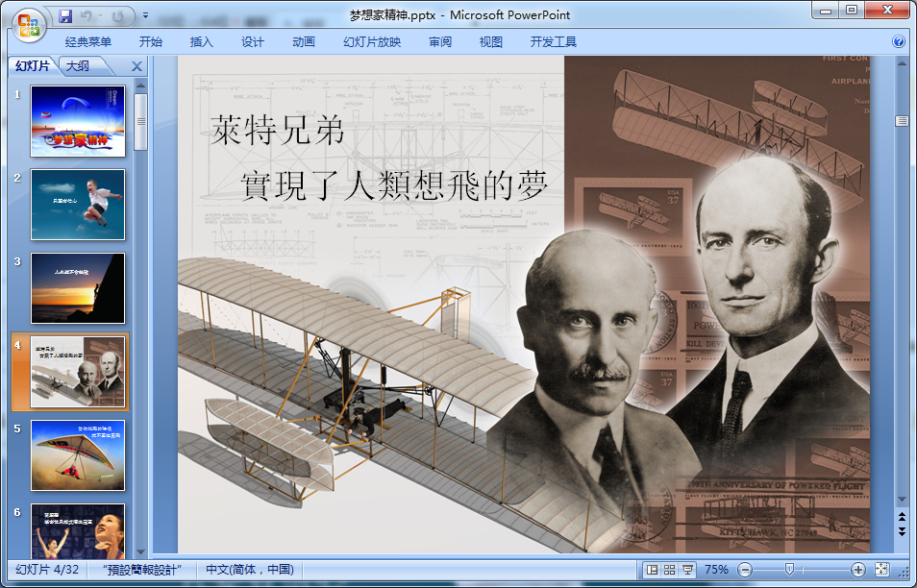Click the 审阅 ribbon tab
Screen dimensions: 917x588
point(440,42)
